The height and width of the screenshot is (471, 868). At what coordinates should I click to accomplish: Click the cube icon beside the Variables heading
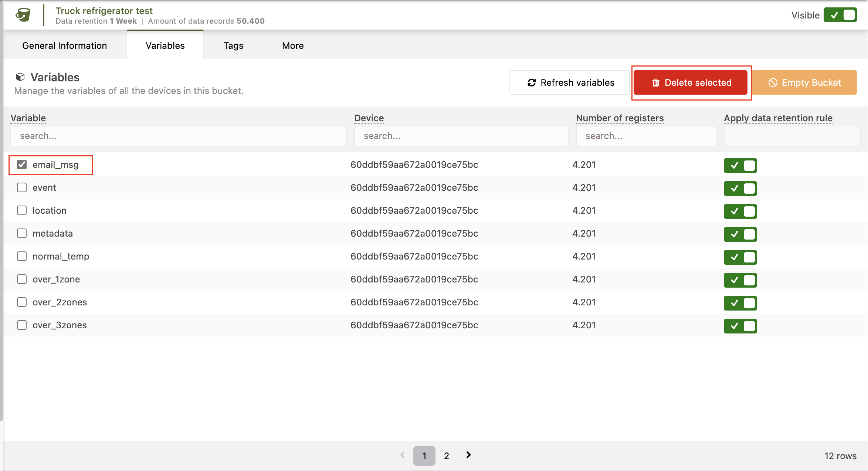[20, 77]
